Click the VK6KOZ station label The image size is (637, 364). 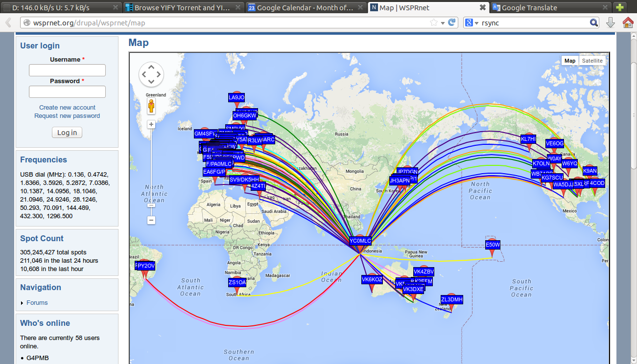pyautogui.click(x=372, y=279)
